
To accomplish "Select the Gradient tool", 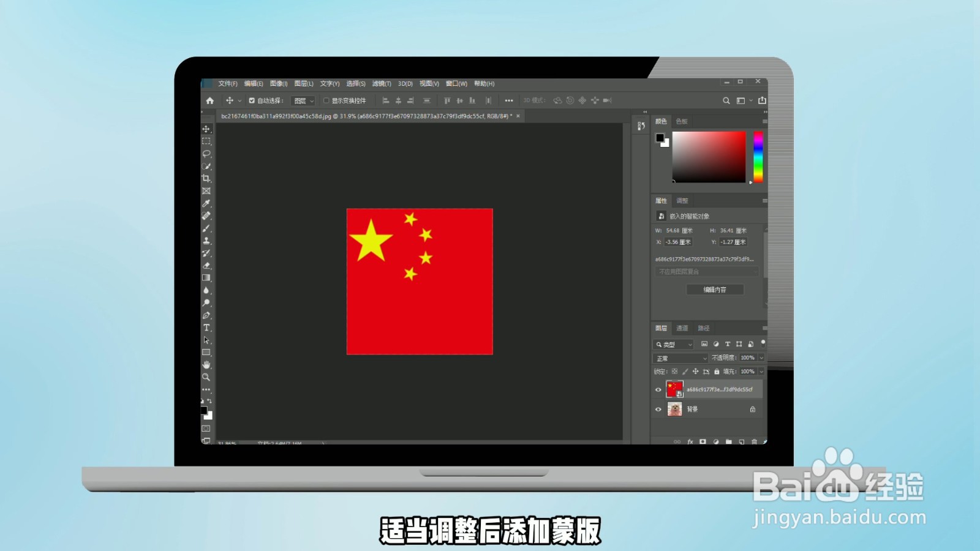I will [x=206, y=277].
